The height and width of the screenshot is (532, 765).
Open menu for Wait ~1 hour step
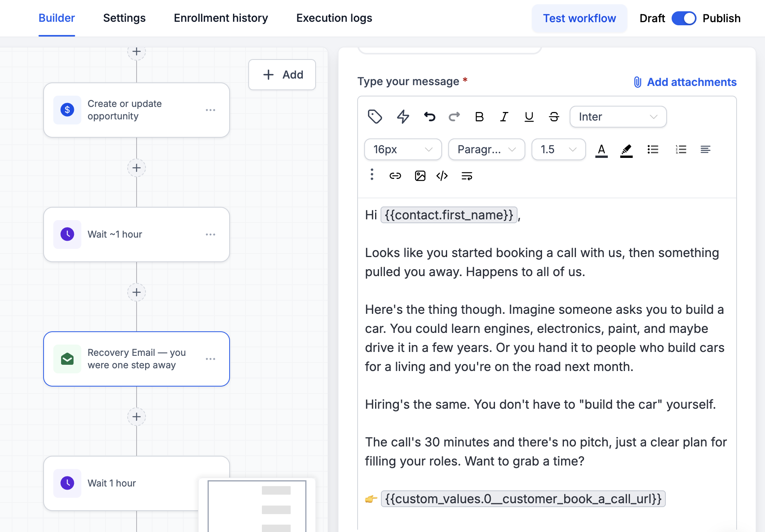211,234
